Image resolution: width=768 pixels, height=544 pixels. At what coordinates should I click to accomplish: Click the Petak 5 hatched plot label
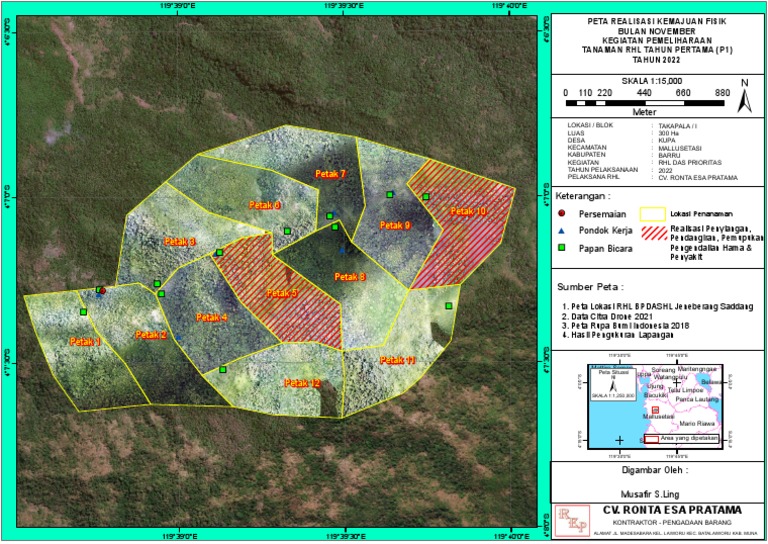[282, 293]
